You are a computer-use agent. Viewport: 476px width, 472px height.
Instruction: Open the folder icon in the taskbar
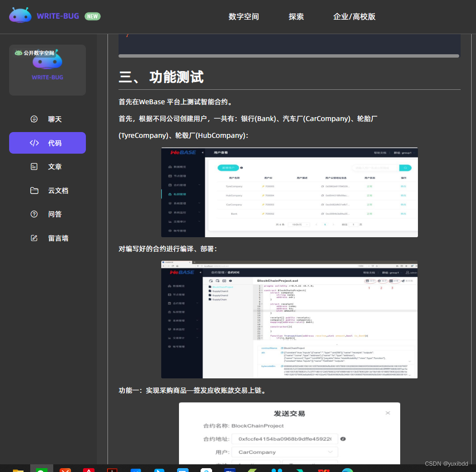click(x=19, y=469)
